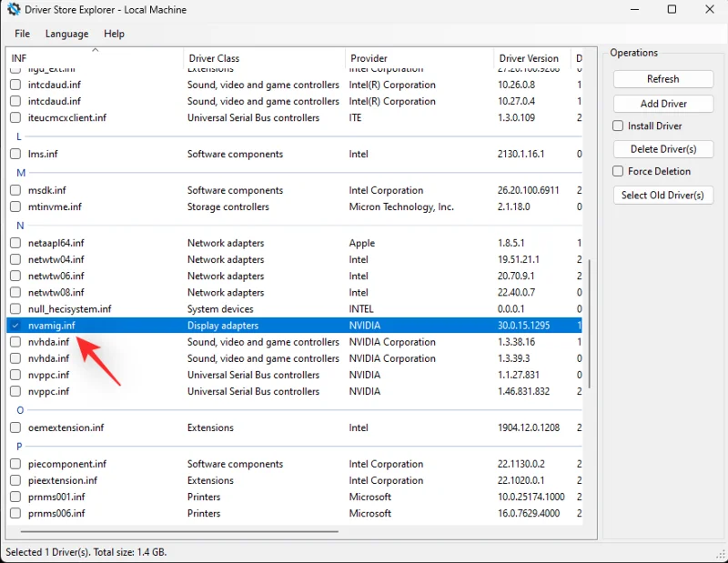Screen dimensions: 728x563
Task: Enable the Force Deletion checkbox
Action: (x=616, y=171)
